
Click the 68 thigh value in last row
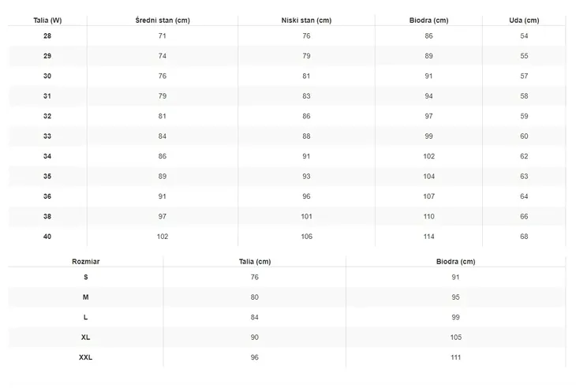point(524,237)
